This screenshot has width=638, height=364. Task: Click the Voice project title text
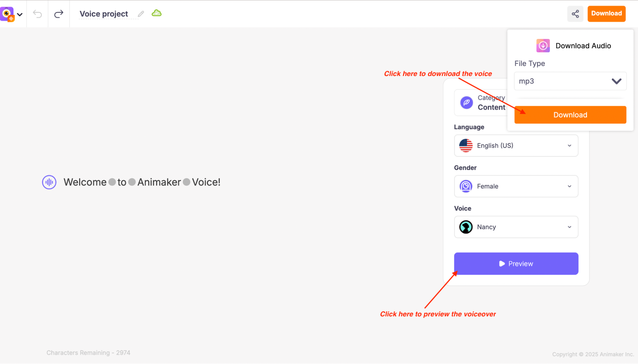[103, 14]
